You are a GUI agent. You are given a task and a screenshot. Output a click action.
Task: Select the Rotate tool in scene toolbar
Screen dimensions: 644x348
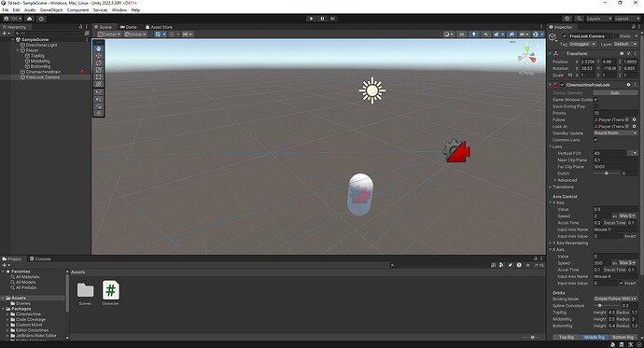coord(99,63)
